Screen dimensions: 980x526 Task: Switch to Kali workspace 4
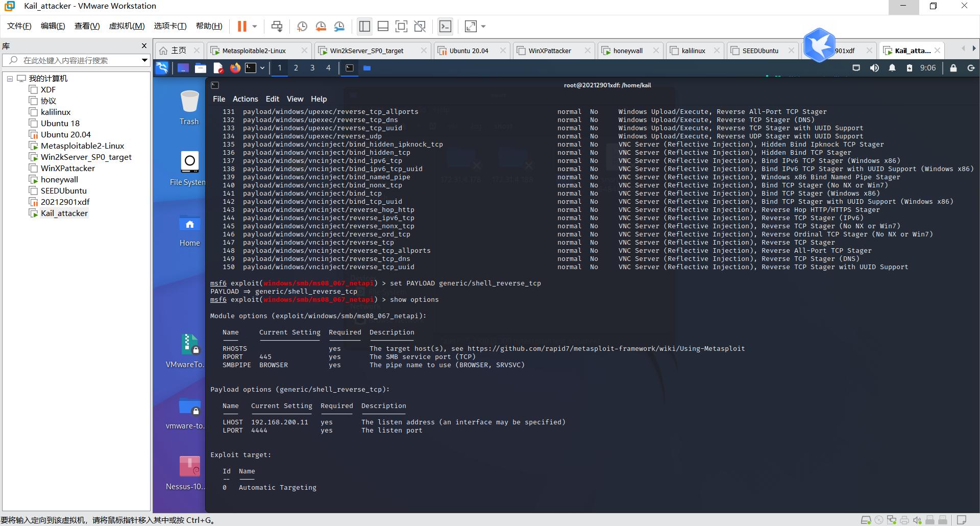[x=328, y=67]
